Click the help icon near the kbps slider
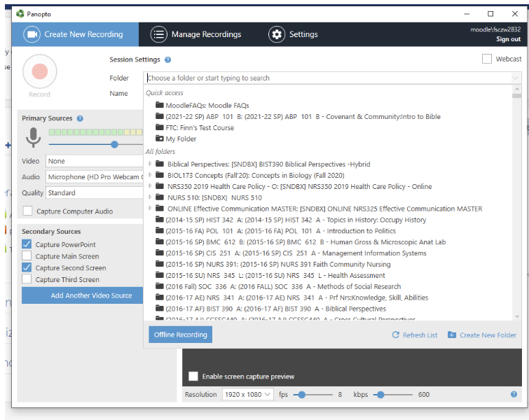This screenshot has height=420, width=529. point(514,395)
